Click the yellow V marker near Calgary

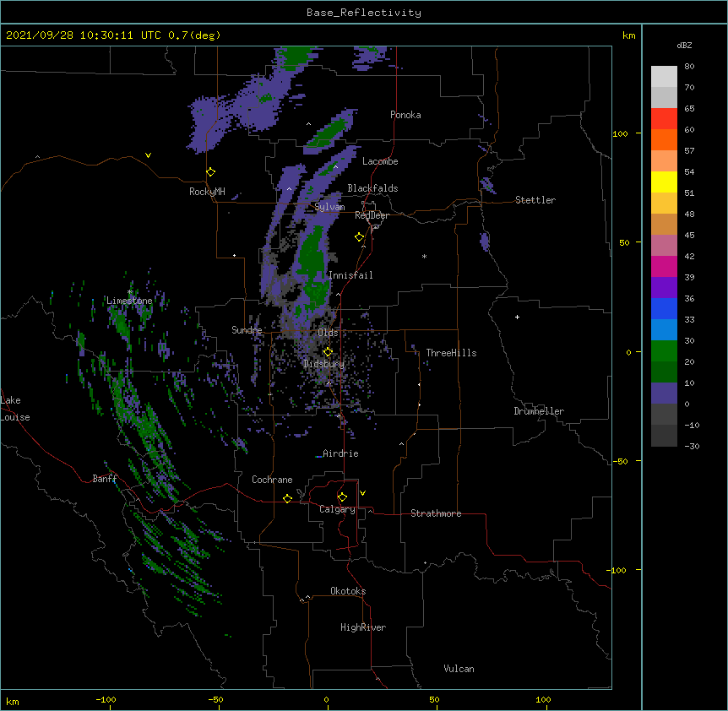(362, 493)
